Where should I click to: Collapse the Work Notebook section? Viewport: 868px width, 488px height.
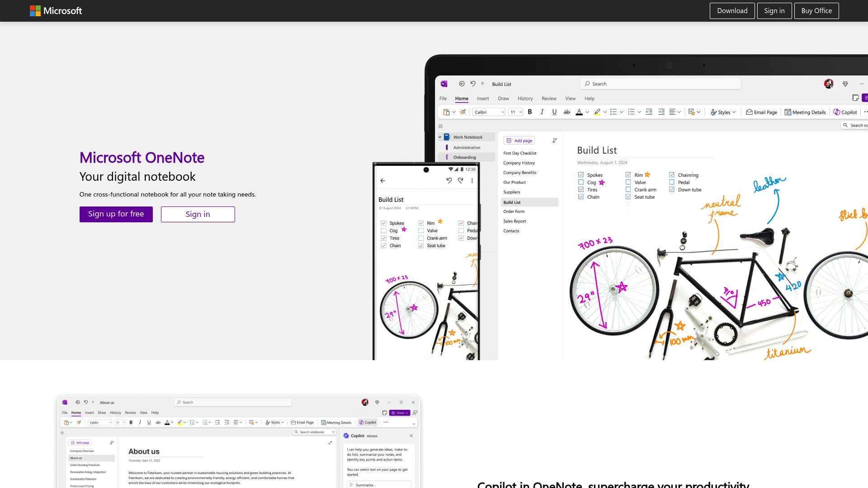point(439,137)
